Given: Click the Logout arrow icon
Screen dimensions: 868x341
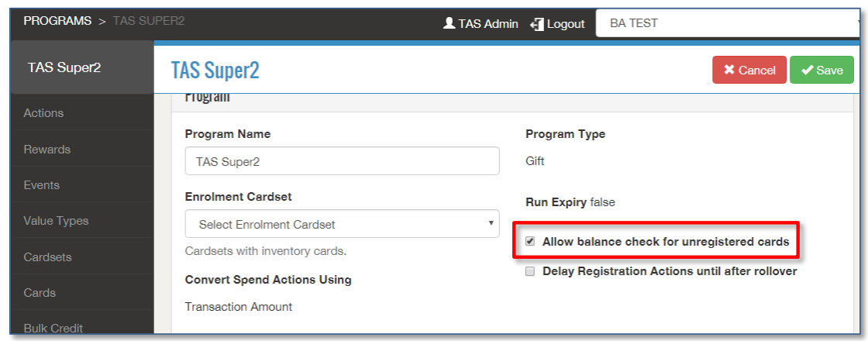Looking at the screenshot, I should pyautogui.click(x=537, y=24).
